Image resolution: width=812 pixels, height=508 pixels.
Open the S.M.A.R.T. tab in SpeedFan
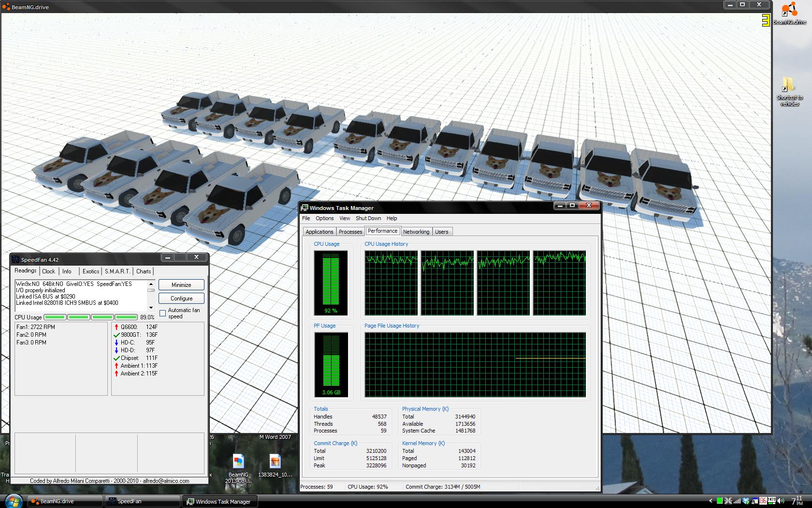click(117, 271)
